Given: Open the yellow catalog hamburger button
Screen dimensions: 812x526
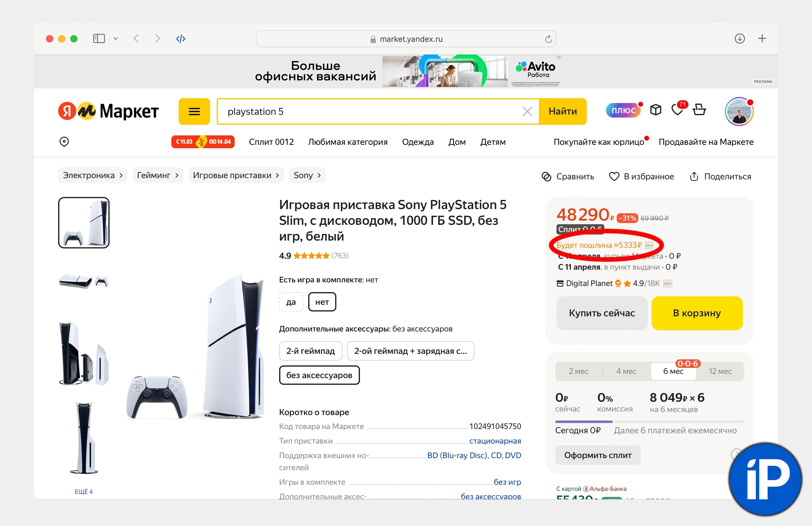Looking at the screenshot, I should pyautogui.click(x=194, y=111).
